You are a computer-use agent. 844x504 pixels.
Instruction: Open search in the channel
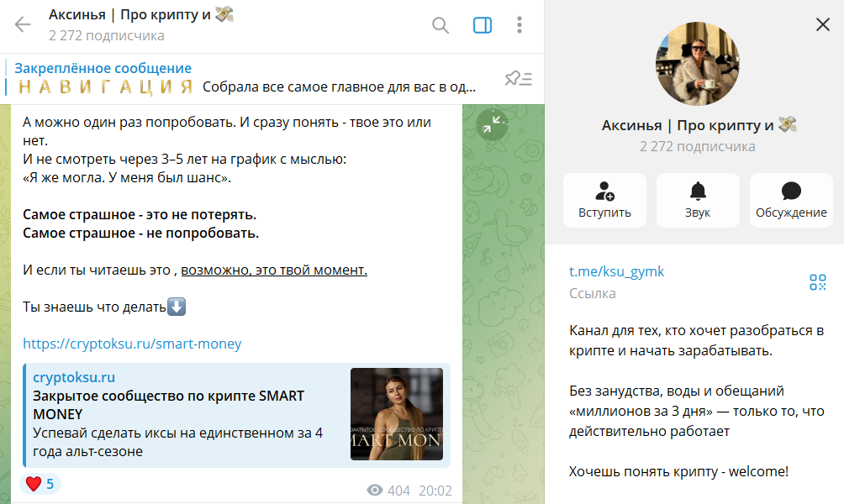click(x=440, y=25)
